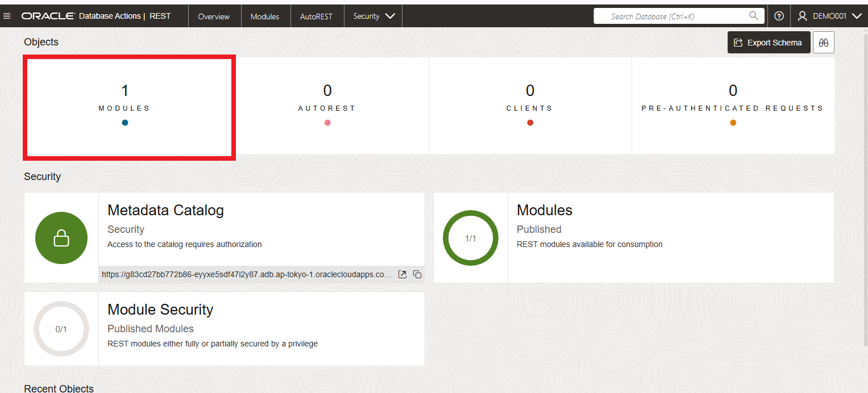Open the 0 AutoREST objects card
The image size is (868, 393).
coord(327,106)
